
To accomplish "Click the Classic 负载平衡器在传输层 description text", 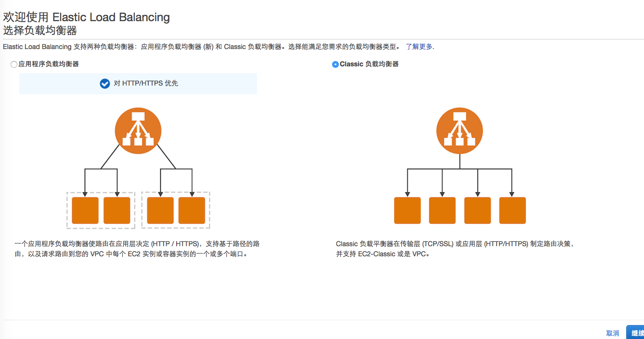I will click(x=455, y=249).
